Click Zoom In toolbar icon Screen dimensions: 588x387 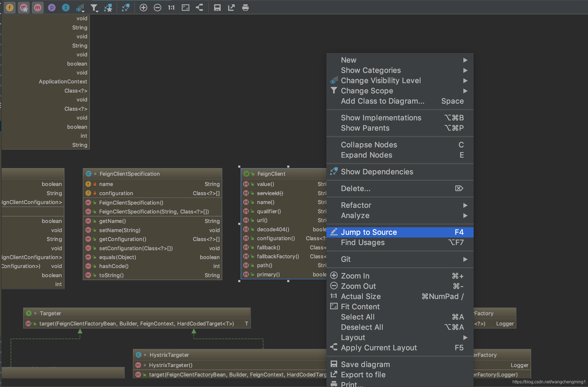(143, 8)
